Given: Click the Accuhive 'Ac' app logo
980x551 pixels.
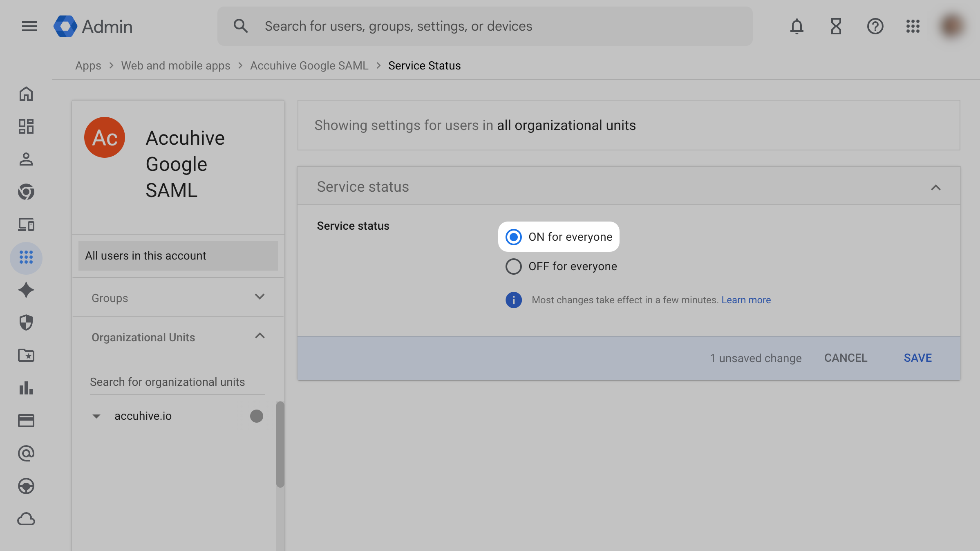Looking at the screenshot, I should 105,137.
